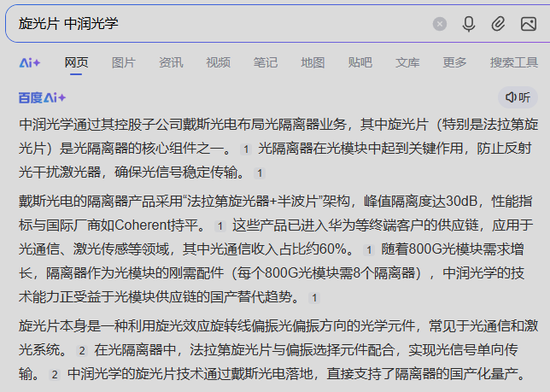Open citation 1 after Coherent持平
The height and width of the screenshot is (392, 550).
click(220, 226)
